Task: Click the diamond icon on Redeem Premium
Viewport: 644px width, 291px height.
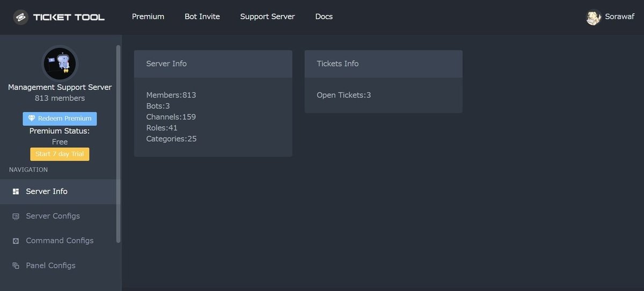Action: (x=32, y=119)
